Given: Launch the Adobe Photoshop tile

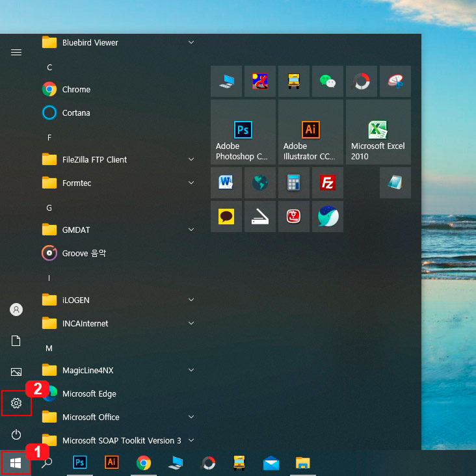Looking at the screenshot, I should [243, 132].
